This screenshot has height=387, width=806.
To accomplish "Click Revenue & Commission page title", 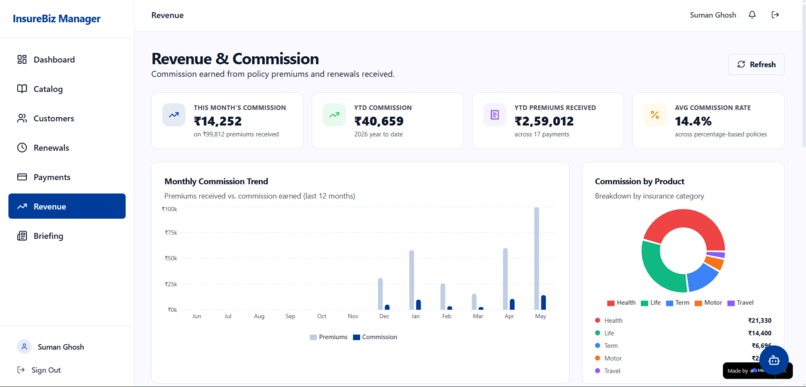I will click(x=235, y=58).
